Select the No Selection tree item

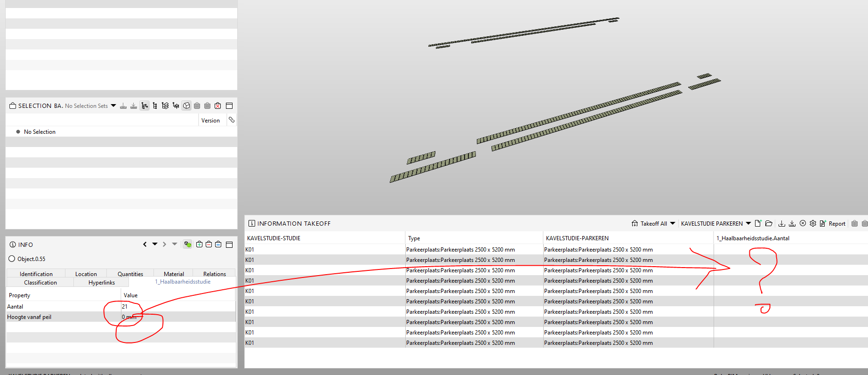[40, 132]
